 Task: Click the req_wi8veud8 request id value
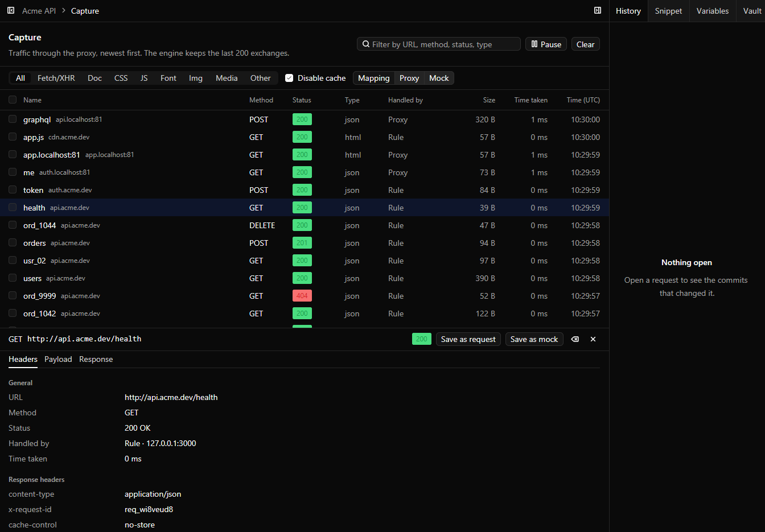pyautogui.click(x=149, y=509)
